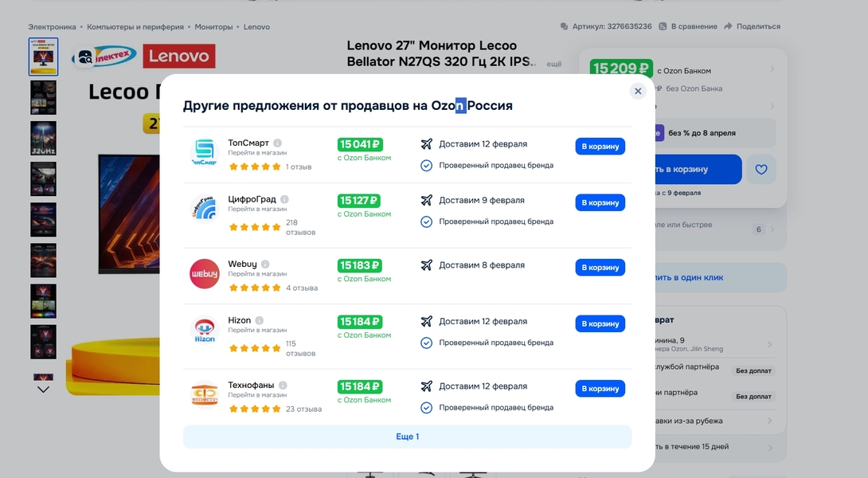The image size is (868, 478).
Task: Show info icon next to ТопСмарт
Action: [x=277, y=143]
